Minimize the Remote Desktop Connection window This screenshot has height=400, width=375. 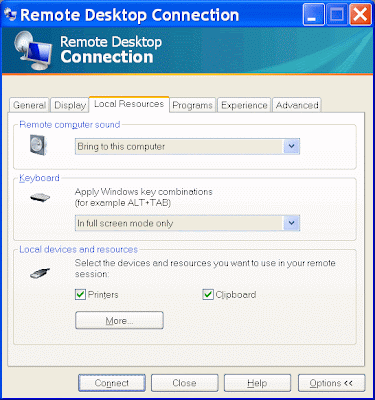(x=313, y=15)
